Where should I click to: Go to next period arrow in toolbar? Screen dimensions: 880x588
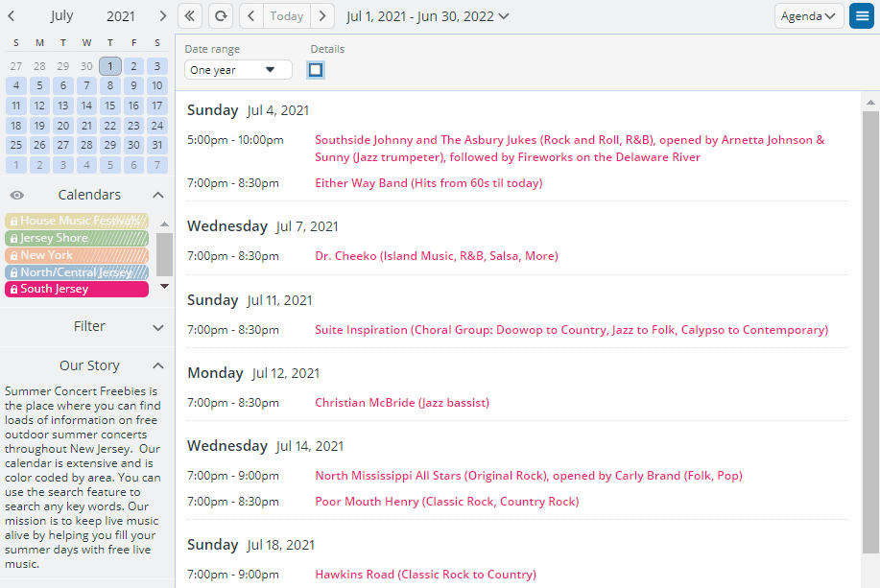tap(322, 16)
